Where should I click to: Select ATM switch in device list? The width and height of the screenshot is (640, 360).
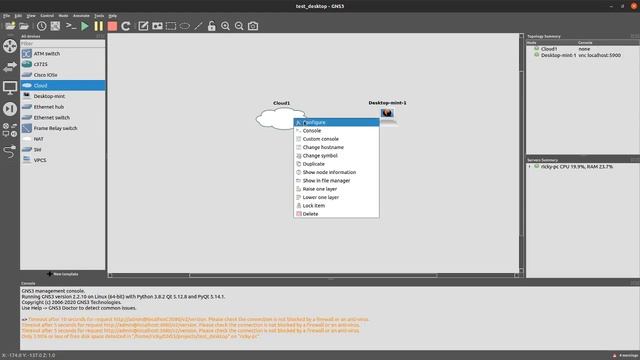[x=62, y=53]
